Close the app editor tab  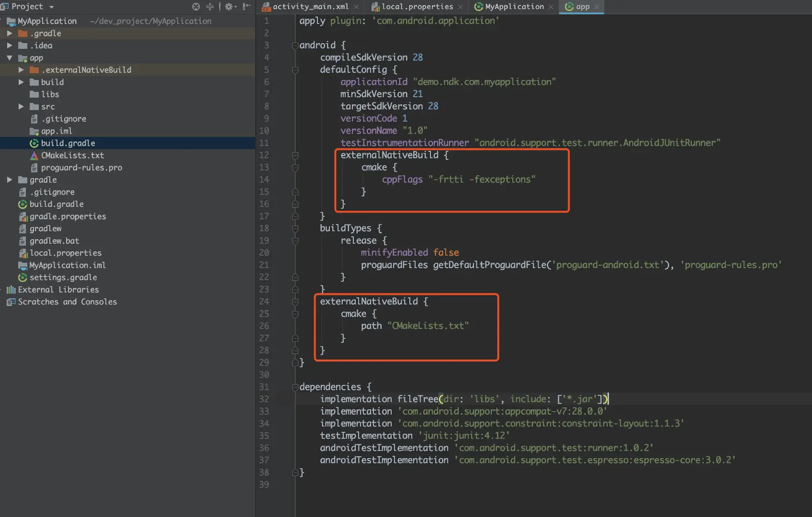pyautogui.click(x=597, y=7)
